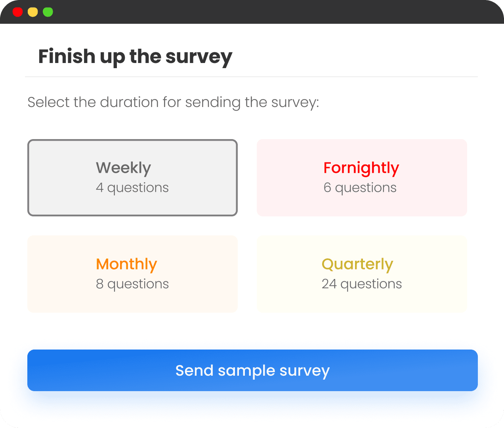
Task: Click the Send sample survey button
Action: click(x=252, y=370)
